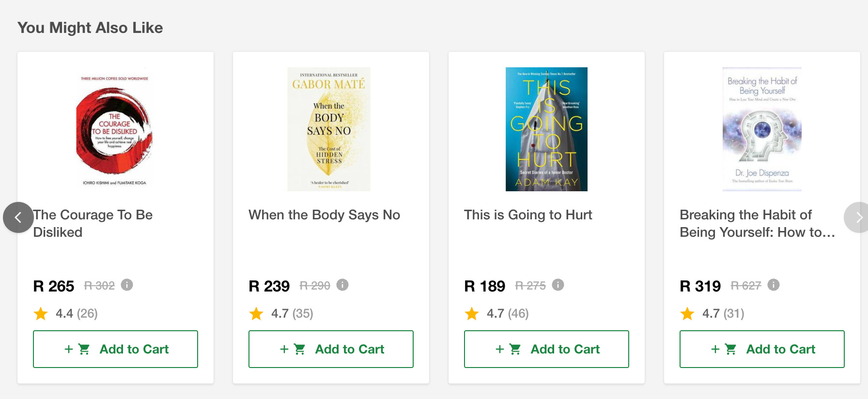
Task: Add This is Going to Hurt to cart
Action: [x=546, y=349]
